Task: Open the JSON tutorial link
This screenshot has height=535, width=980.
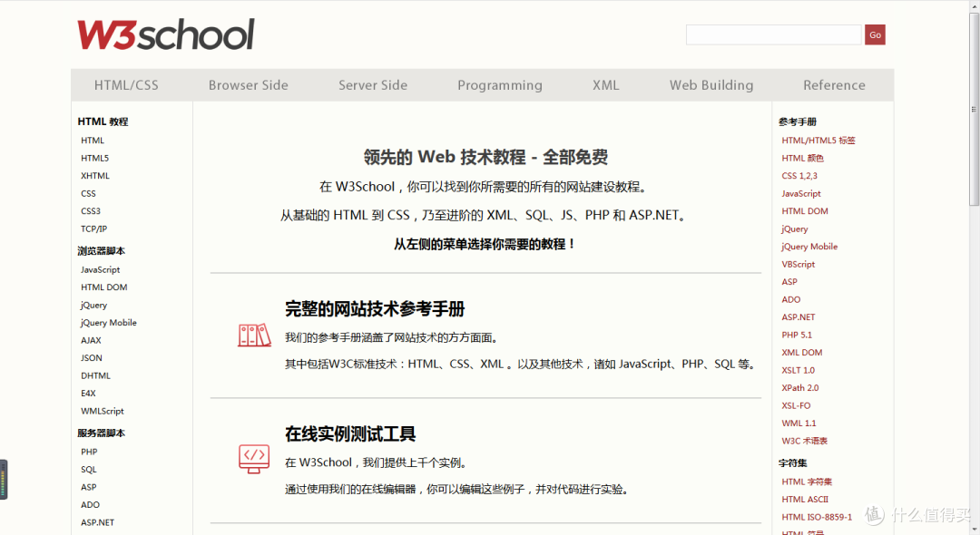Action: click(92, 358)
